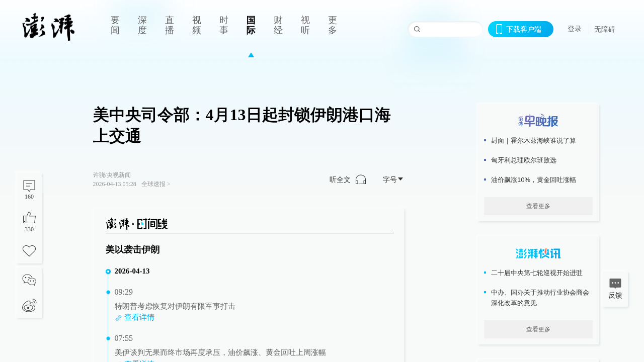Click the search magnifier icon
The width and height of the screenshot is (644, 362).
click(417, 29)
